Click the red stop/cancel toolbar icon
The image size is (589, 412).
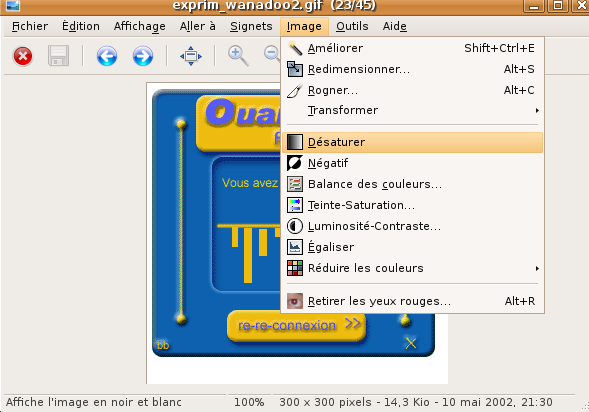(x=23, y=56)
